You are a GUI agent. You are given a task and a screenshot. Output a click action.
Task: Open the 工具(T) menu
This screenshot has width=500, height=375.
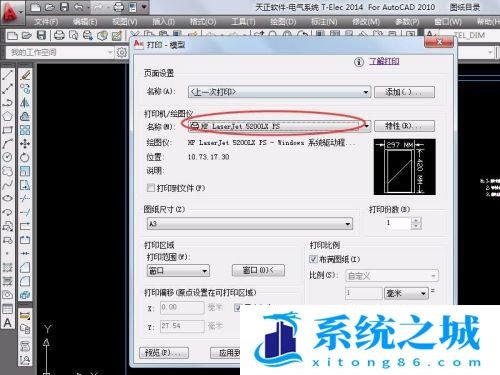pos(243,22)
